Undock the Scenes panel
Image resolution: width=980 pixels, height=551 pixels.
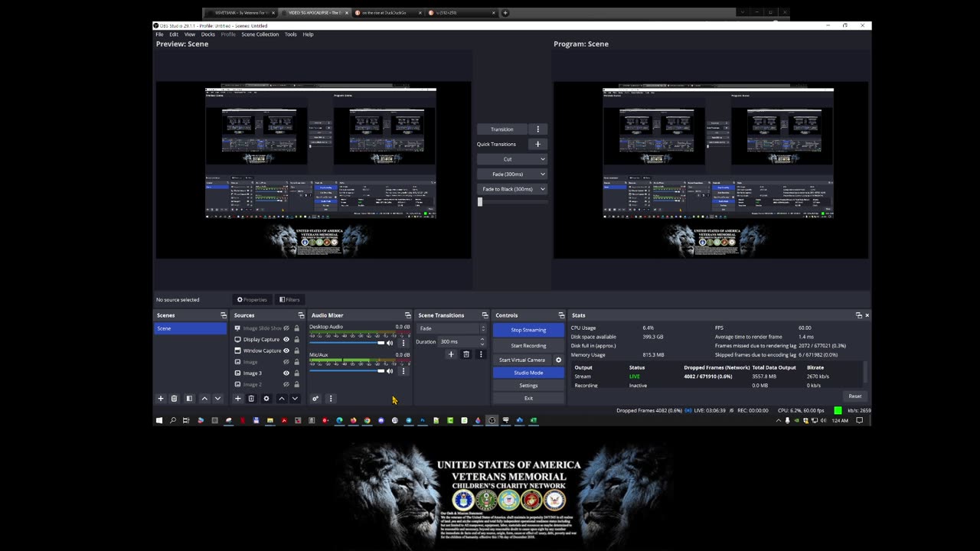(224, 315)
